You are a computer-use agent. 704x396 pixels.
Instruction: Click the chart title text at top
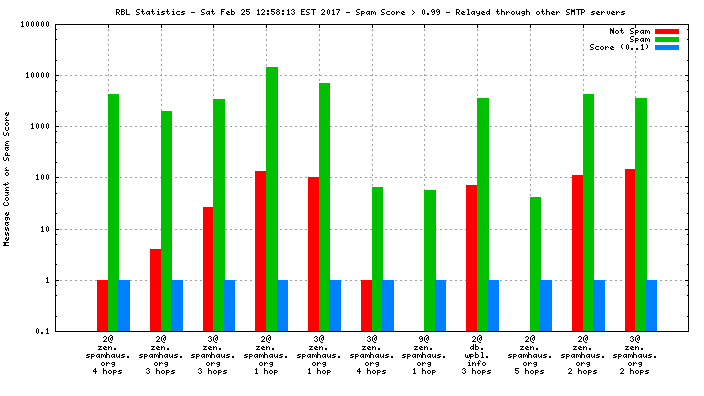pos(370,13)
